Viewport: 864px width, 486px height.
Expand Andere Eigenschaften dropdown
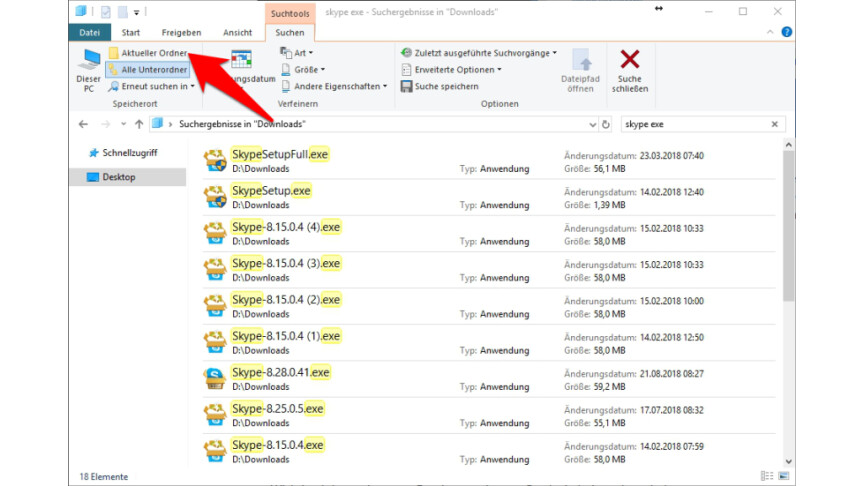point(334,87)
